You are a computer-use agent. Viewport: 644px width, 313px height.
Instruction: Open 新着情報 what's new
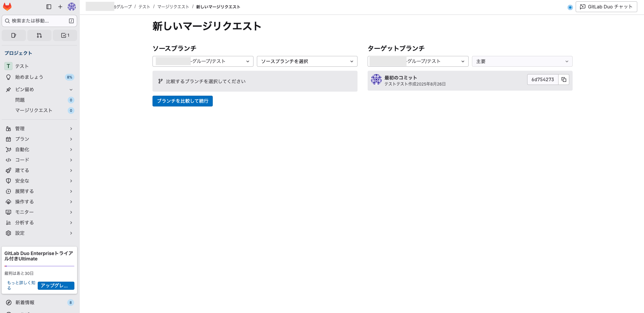[x=39, y=303]
